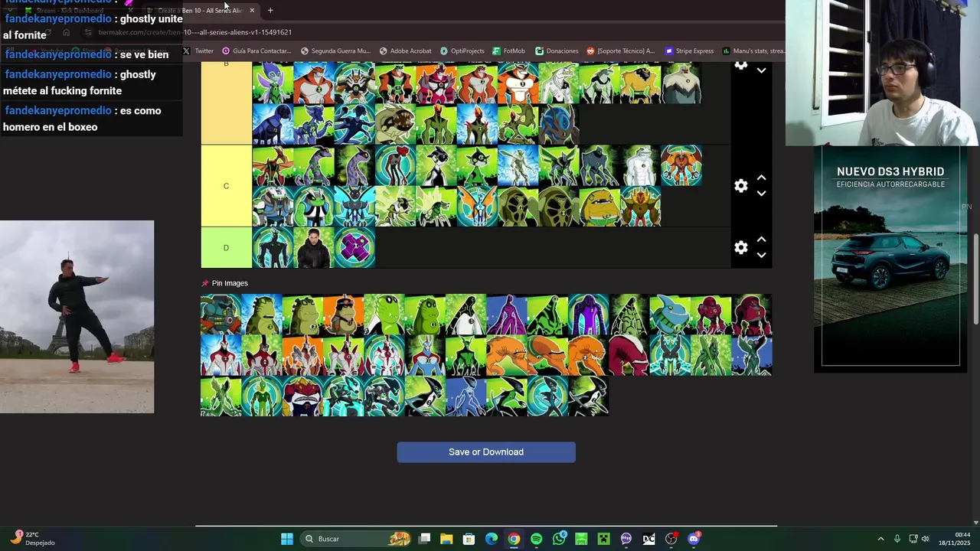This screenshot has width=980, height=551.
Task: Open WhatsApp from the taskbar
Action: click(559, 539)
